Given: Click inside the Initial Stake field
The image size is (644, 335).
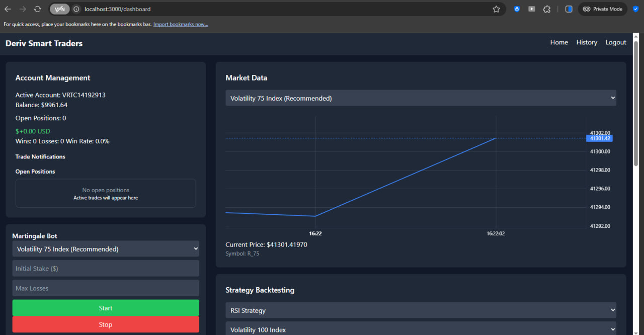Looking at the screenshot, I should click(106, 268).
